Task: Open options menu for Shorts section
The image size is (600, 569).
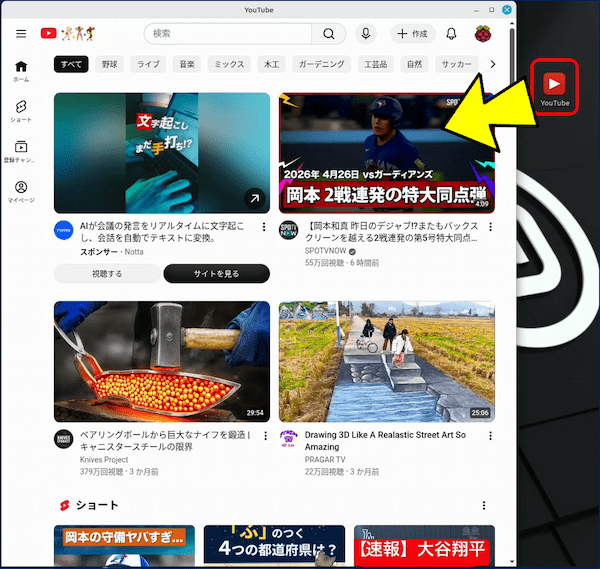Action: 484,505
